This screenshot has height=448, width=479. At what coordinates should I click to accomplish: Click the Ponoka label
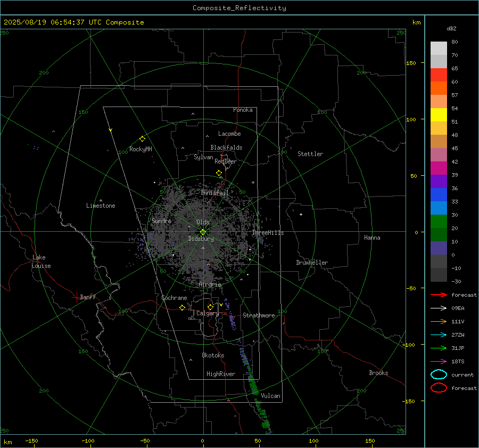[x=243, y=110]
